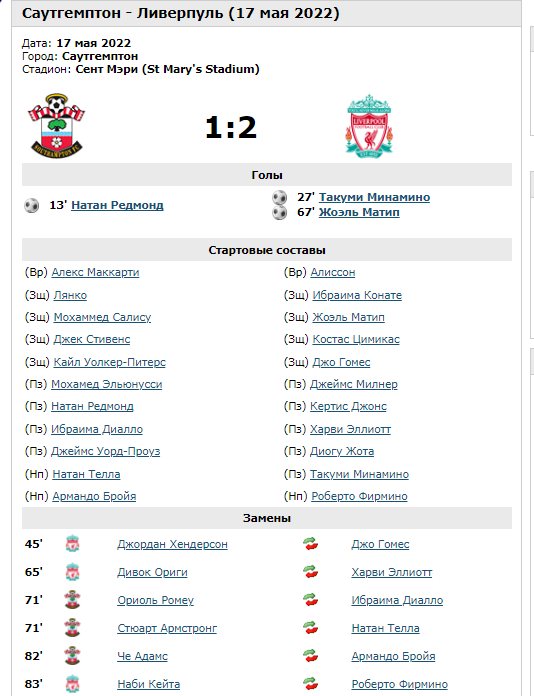Click the Liverpool badge at 45' substitution
Image resolution: width=534 pixels, height=696 pixels.
pos(72,544)
